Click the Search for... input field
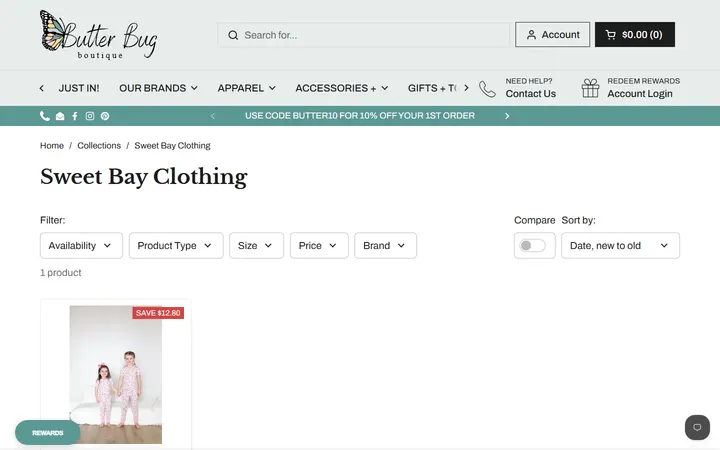 363,35
